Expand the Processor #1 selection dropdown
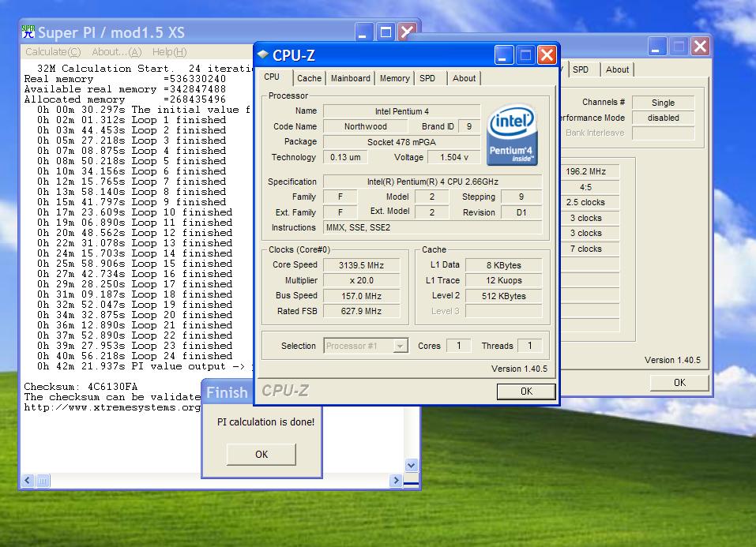 (x=400, y=346)
